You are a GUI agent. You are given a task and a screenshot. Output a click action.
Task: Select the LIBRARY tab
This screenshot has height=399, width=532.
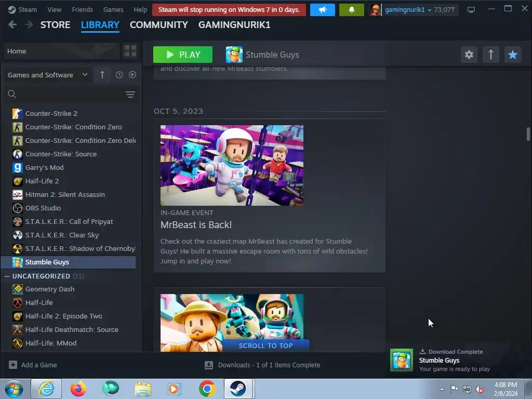pos(100,25)
